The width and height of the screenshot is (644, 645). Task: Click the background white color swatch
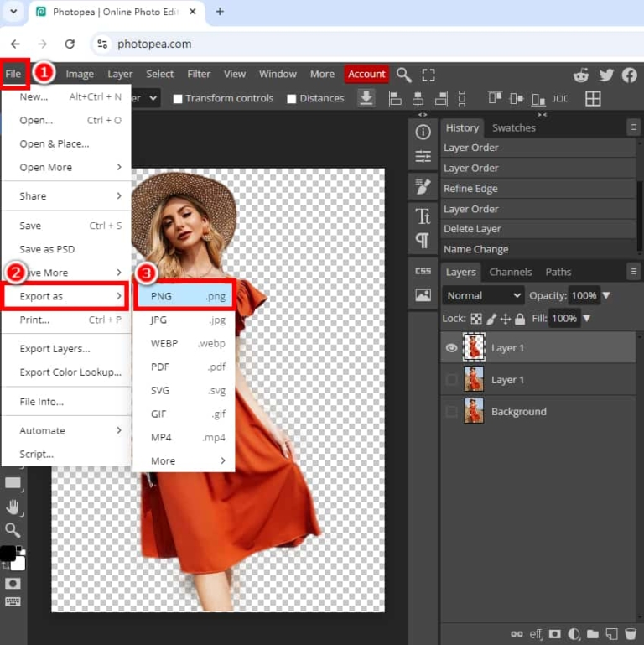tap(18, 564)
